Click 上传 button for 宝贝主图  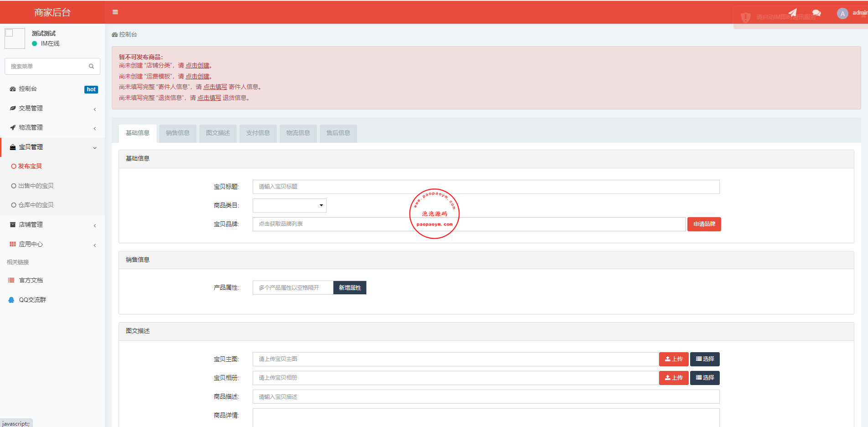[x=673, y=359]
